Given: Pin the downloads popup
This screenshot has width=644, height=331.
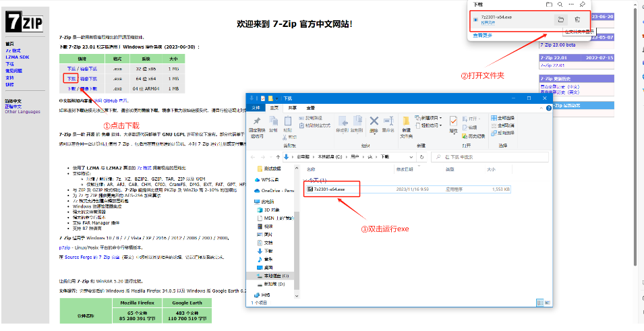Looking at the screenshot, I should [581, 5].
